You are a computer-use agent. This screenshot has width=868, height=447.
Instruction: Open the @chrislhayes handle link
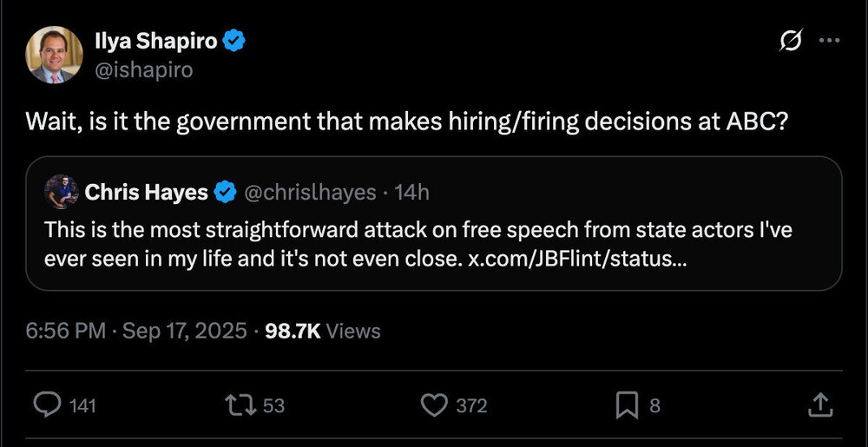click(x=310, y=192)
